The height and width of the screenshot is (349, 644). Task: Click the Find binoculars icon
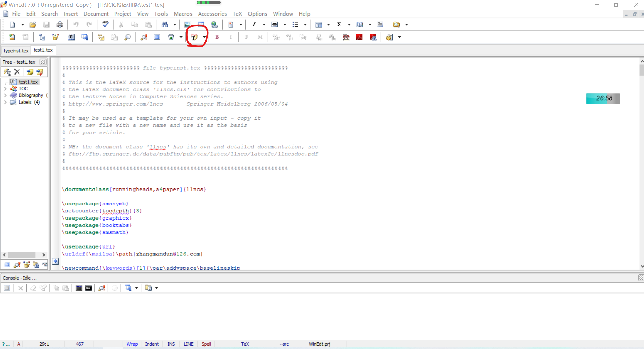click(x=165, y=25)
